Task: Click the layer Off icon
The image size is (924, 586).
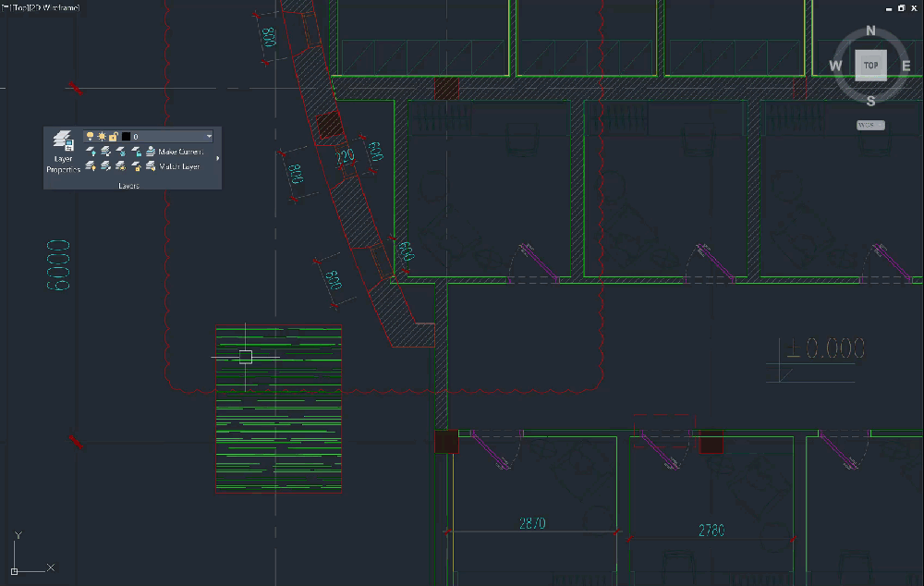Action: point(91,152)
